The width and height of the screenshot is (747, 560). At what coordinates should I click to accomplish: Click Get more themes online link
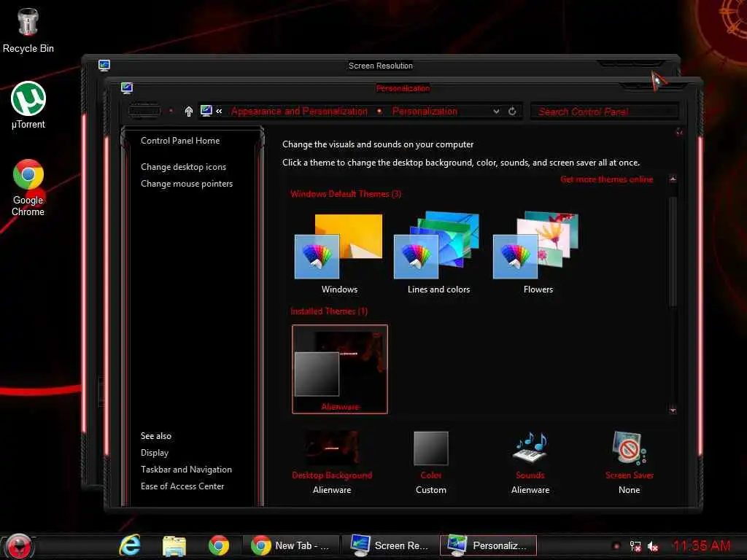[606, 179]
